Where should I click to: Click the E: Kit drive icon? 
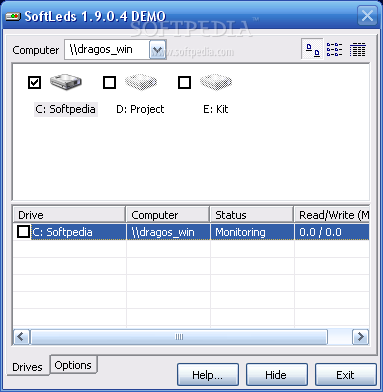(216, 82)
